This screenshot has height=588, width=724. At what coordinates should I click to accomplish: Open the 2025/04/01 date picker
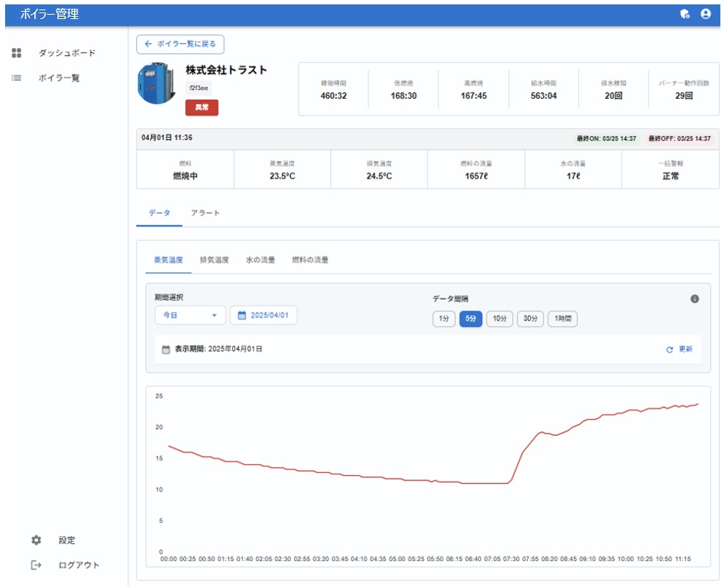point(264,316)
